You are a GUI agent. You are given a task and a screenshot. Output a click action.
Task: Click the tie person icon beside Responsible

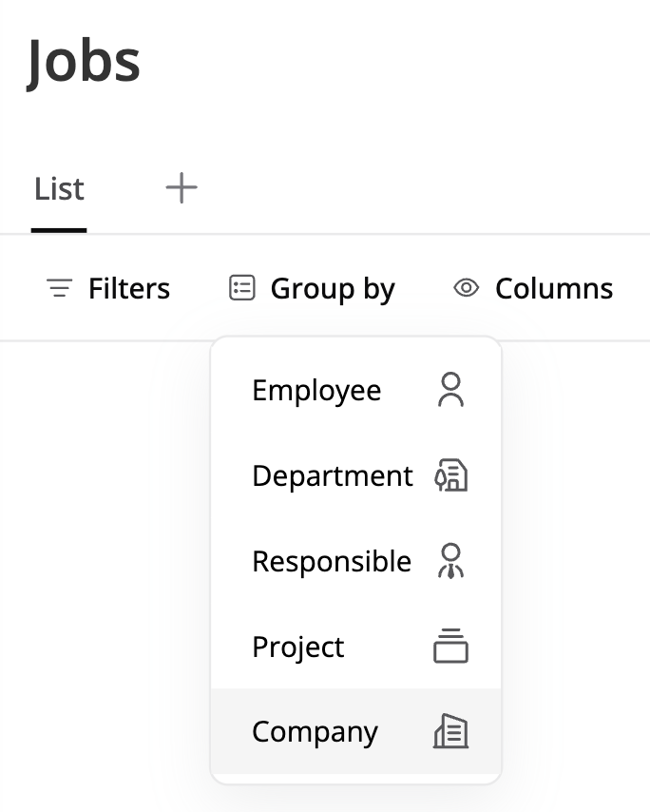tap(450, 561)
